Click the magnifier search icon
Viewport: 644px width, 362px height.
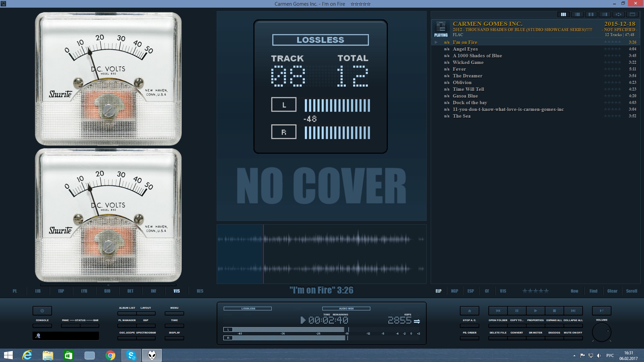[38, 336]
